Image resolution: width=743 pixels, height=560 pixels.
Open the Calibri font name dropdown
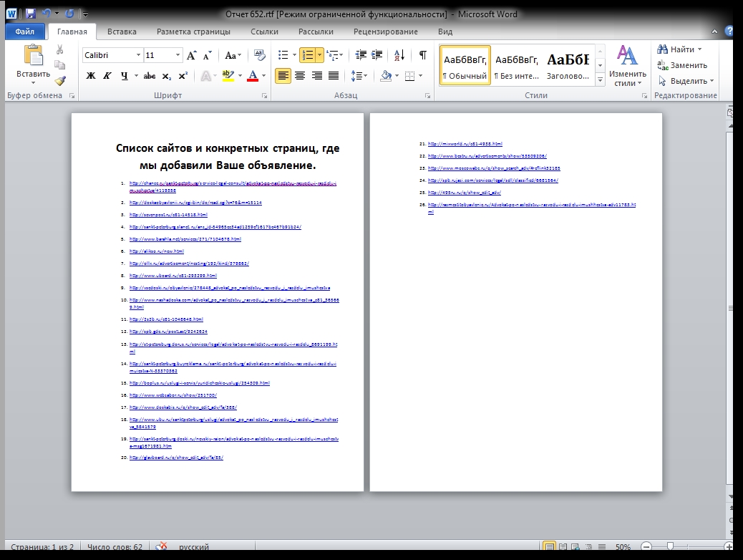[138, 55]
